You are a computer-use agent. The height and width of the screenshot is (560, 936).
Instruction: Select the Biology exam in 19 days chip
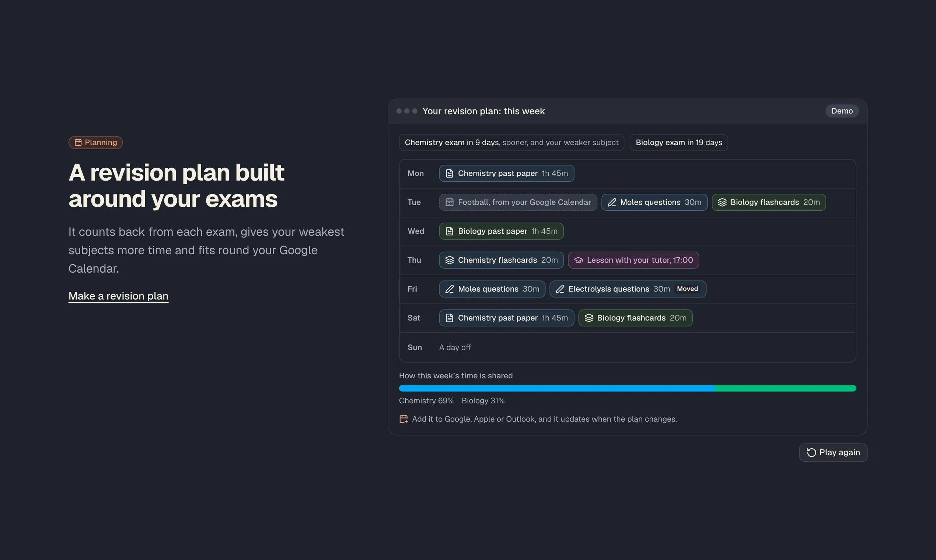(x=679, y=142)
